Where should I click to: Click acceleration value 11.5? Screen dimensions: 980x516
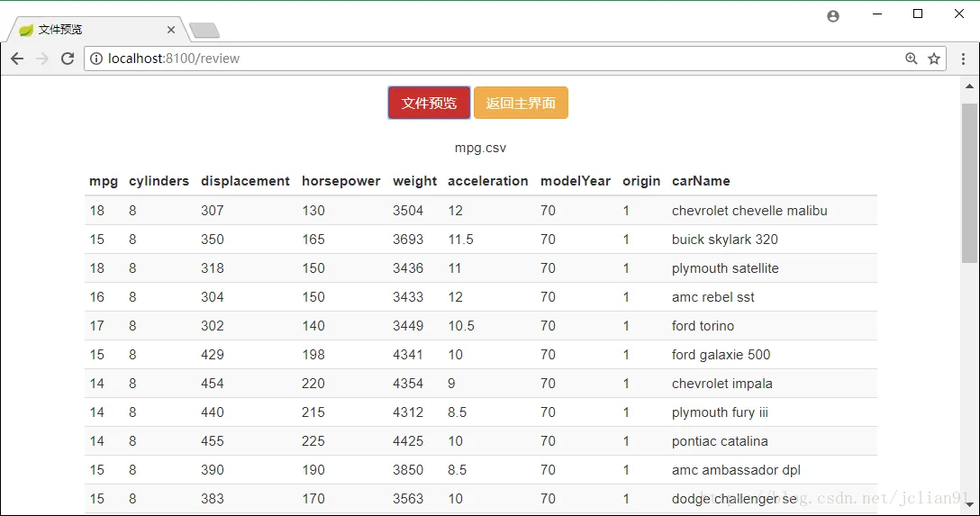(460, 240)
